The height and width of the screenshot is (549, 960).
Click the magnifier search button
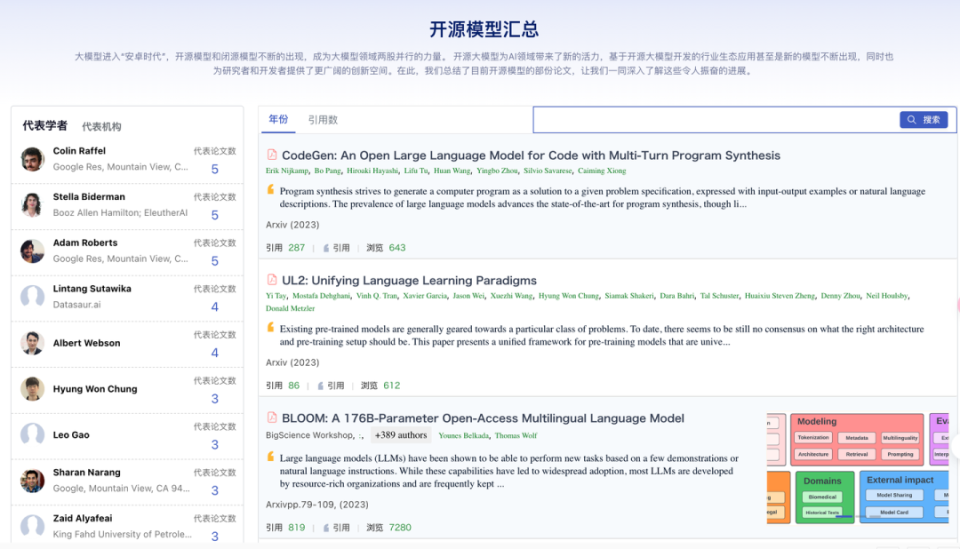coord(923,119)
